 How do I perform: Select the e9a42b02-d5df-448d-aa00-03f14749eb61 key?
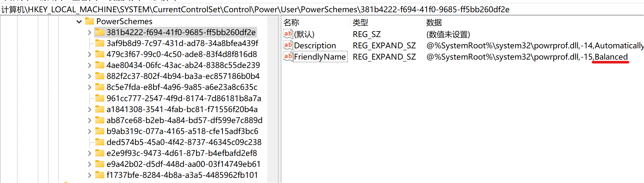pyautogui.click(x=183, y=164)
